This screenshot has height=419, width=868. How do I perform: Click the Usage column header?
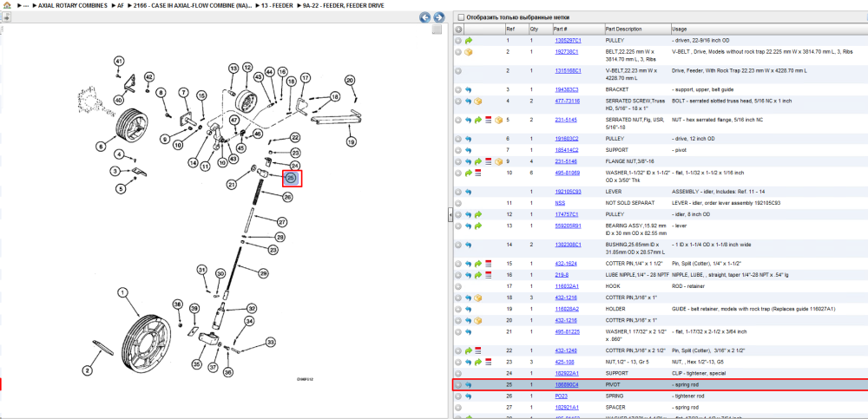(680, 29)
